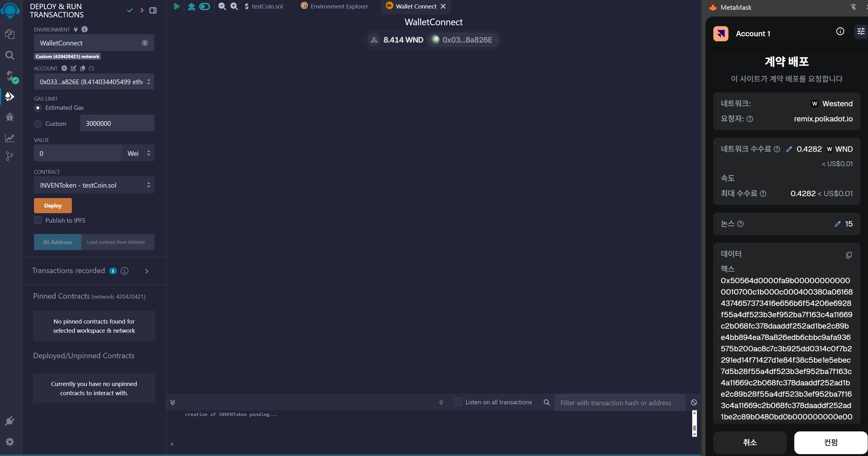The image size is (868, 456).
Task: Open the INVENToken contract dropdown
Action: [x=94, y=185]
